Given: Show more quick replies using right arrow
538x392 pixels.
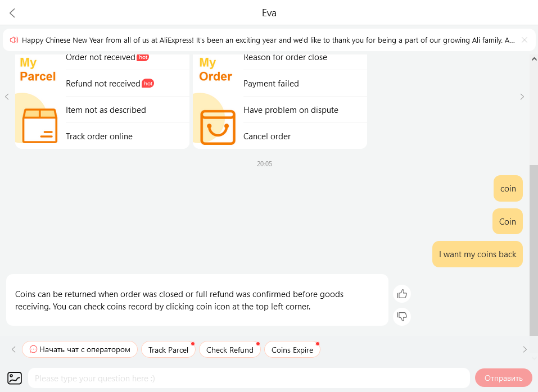Looking at the screenshot, I should click(x=525, y=349).
